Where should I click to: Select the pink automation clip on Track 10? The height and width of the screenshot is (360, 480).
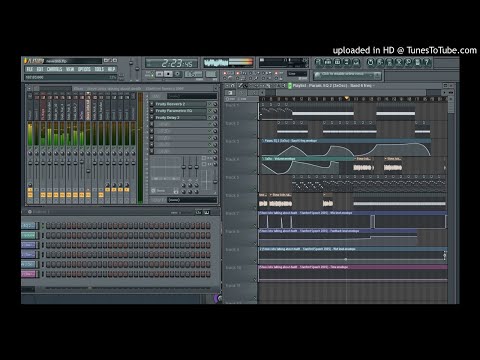[x=353, y=273]
